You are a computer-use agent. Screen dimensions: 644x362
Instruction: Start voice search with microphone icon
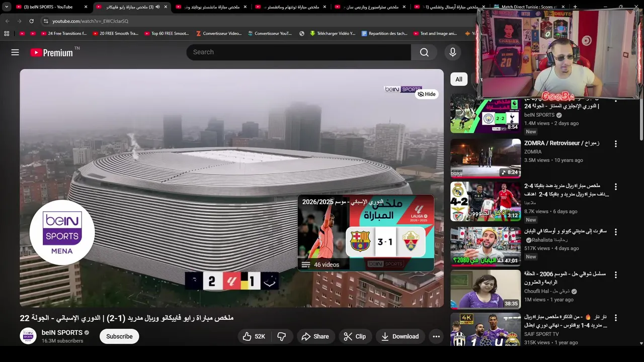pos(452,52)
